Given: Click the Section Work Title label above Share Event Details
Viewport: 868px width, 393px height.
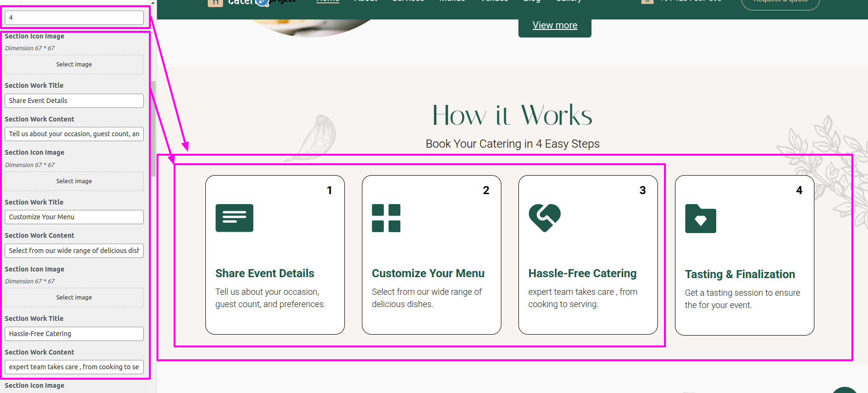Looking at the screenshot, I should pos(34,85).
